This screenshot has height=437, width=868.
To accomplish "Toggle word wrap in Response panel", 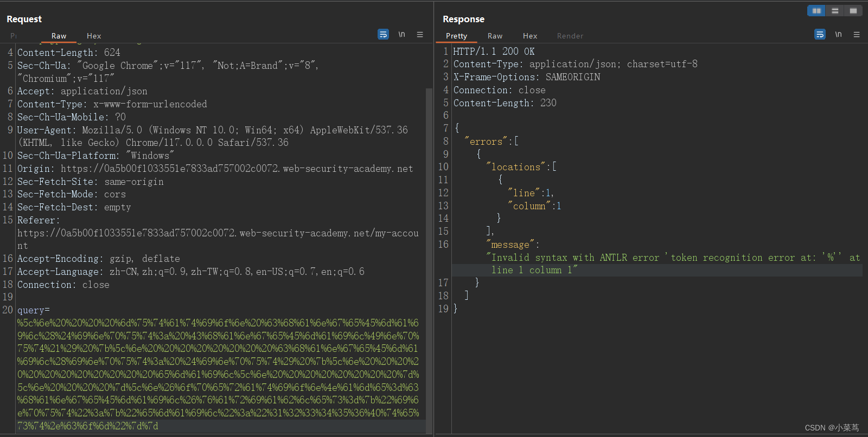I will (x=820, y=34).
